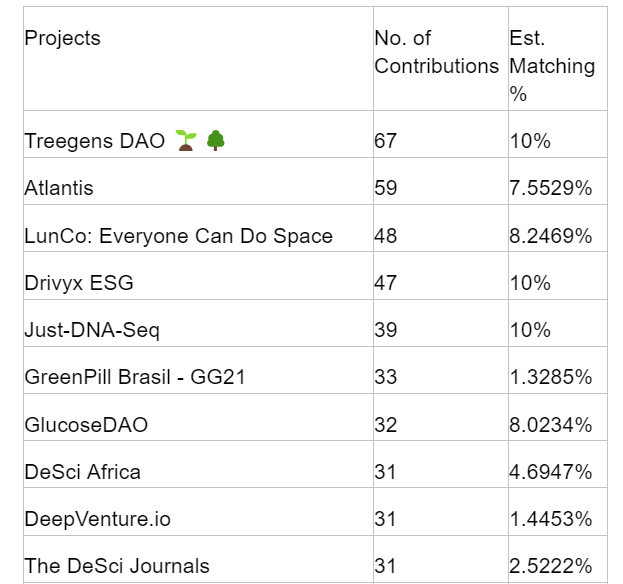Open the Just-DNA-Seq project row

(92, 330)
